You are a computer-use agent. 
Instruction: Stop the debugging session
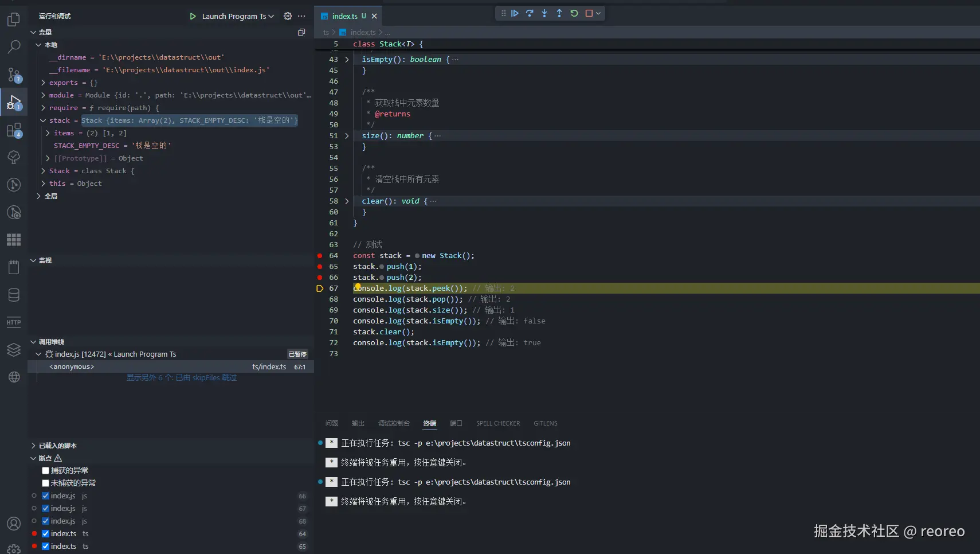[x=589, y=13]
